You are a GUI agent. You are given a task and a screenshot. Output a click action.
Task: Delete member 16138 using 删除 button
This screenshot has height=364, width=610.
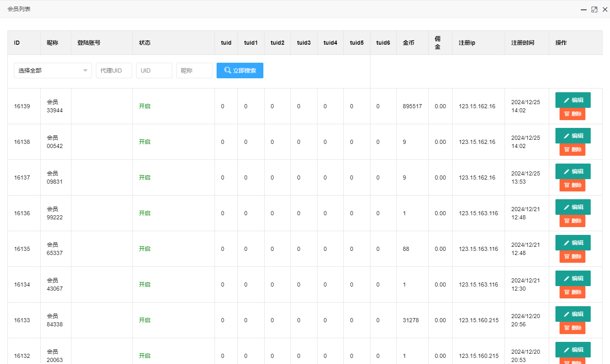pyautogui.click(x=572, y=150)
